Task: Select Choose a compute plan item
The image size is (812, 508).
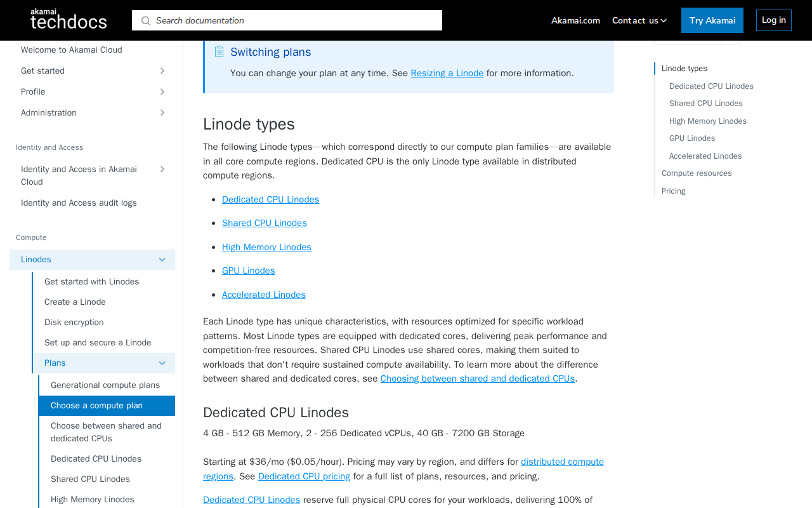Action: click(107, 406)
